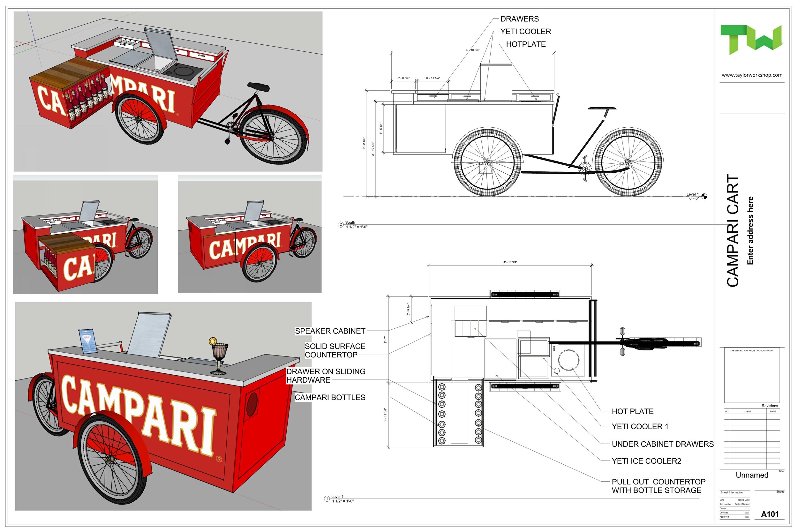The image size is (798, 532).
Task: Click the YETI COOLER annotation label
Action: pyautogui.click(x=525, y=32)
